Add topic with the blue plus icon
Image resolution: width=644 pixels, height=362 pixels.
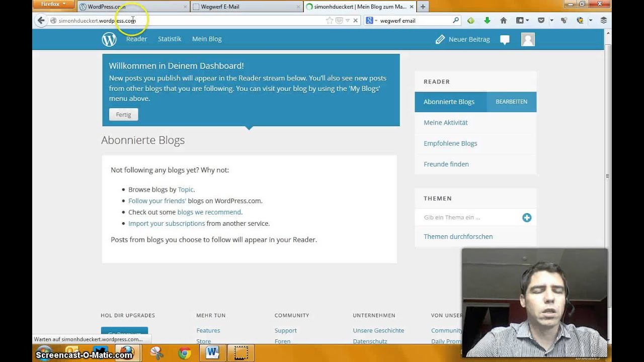pos(527,218)
